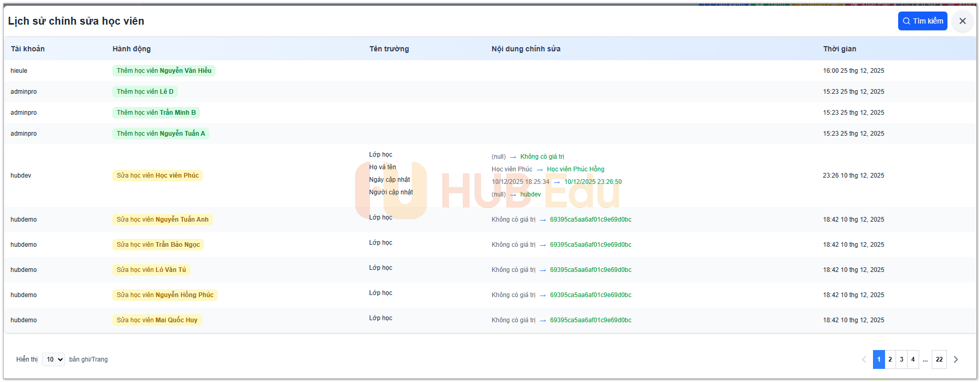Click the Tìm kiếm search button
Screen dimensions: 980x382
pyautogui.click(x=922, y=21)
